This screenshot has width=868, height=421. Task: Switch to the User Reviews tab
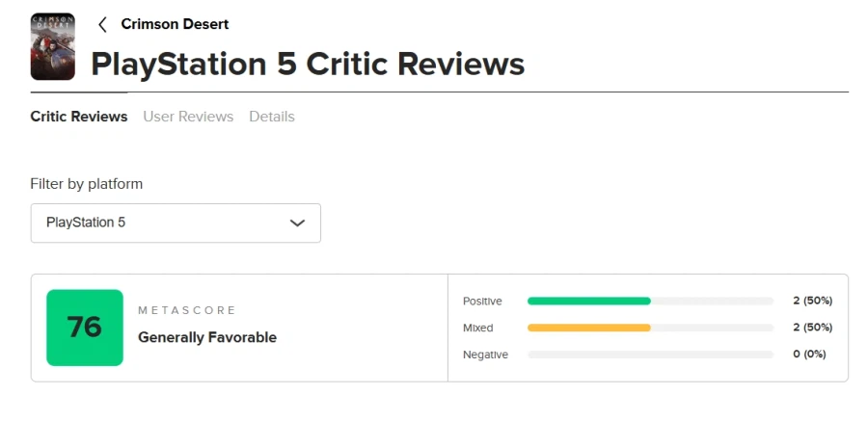[188, 117]
